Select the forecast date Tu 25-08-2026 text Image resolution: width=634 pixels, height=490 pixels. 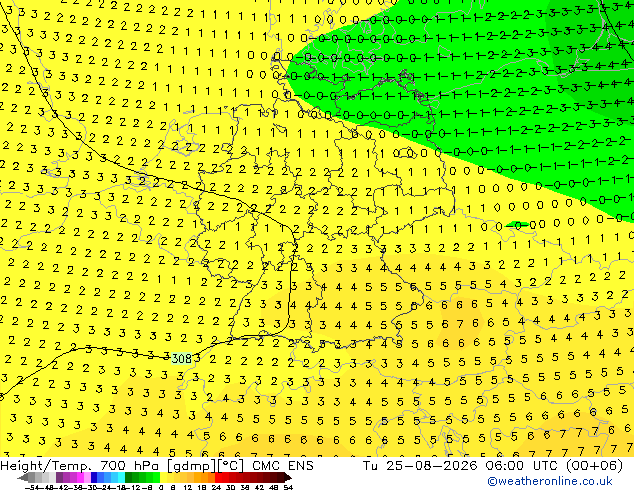click(421, 466)
